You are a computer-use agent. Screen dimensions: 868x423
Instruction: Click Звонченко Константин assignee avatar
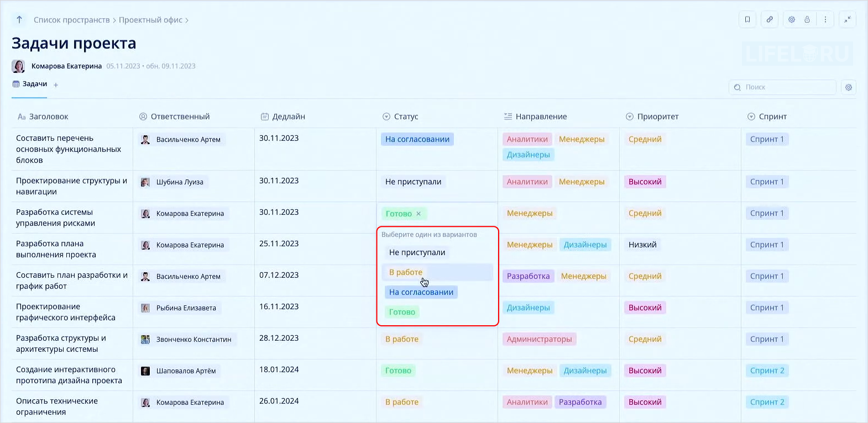tap(145, 340)
